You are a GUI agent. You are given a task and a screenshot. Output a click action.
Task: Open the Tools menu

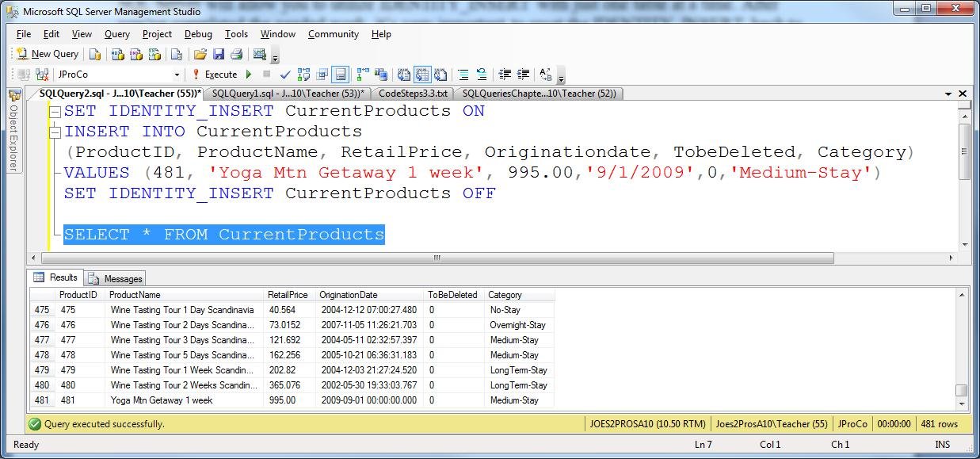pyautogui.click(x=236, y=34)
